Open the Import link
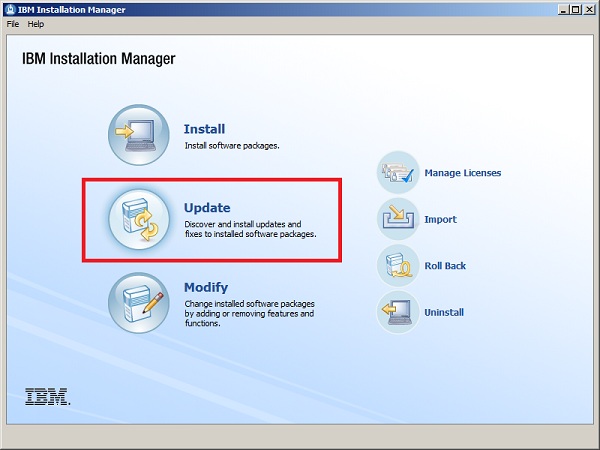The image size is (600, 450). coord(440,220)
